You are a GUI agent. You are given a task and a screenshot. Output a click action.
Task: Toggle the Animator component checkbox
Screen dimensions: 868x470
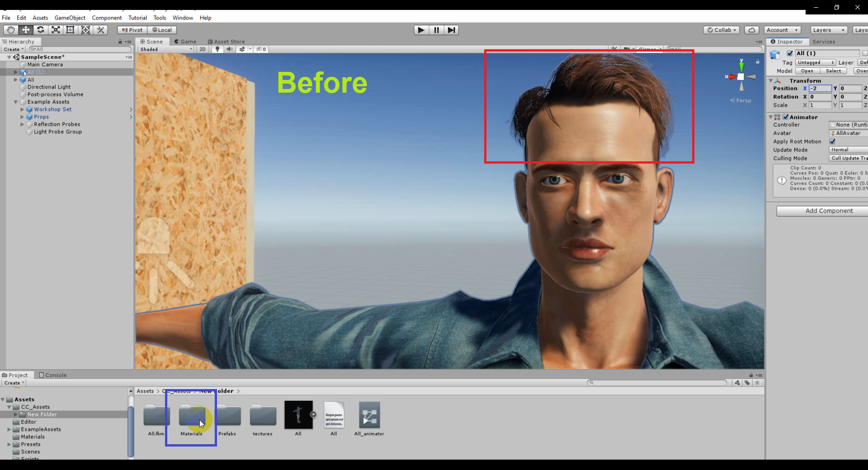click(786, 117)
